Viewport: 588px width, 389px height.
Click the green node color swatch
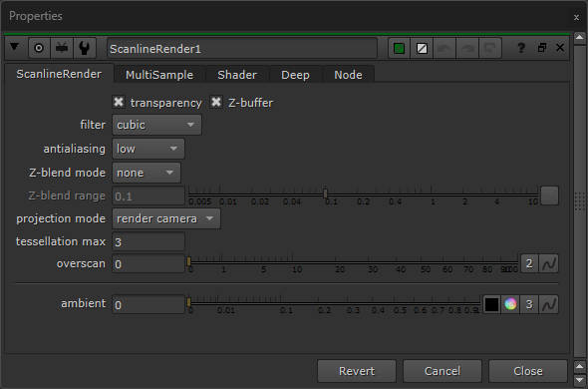(399, 48)
